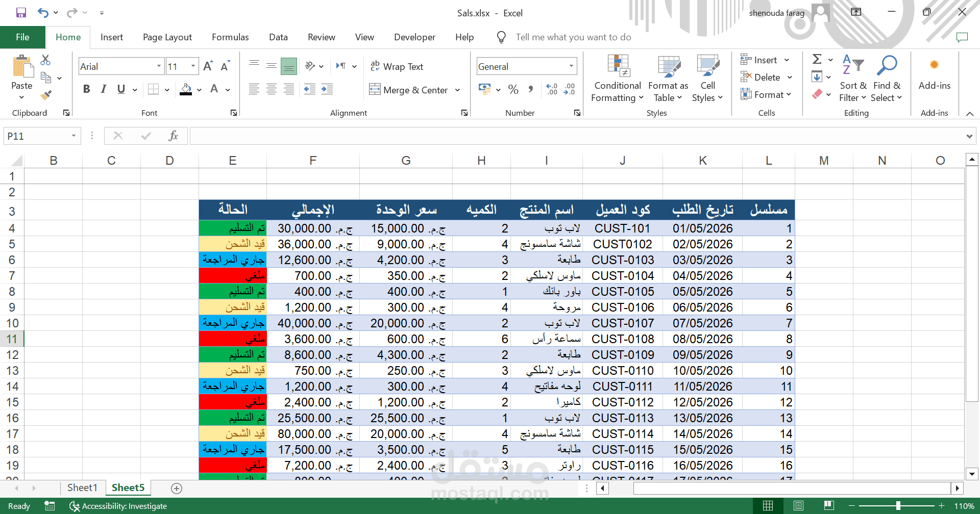Expand the formula bar with the chevron
The image size is (980, 514).
(x=969, y=136)
